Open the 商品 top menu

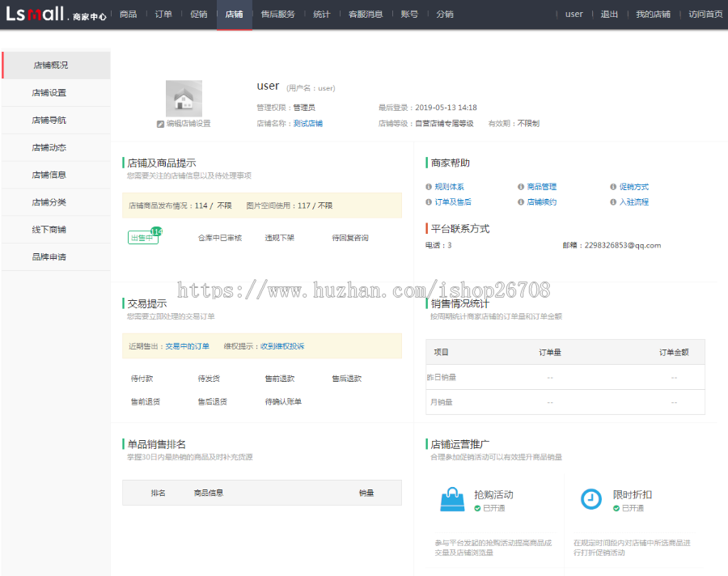coord(128,15)
